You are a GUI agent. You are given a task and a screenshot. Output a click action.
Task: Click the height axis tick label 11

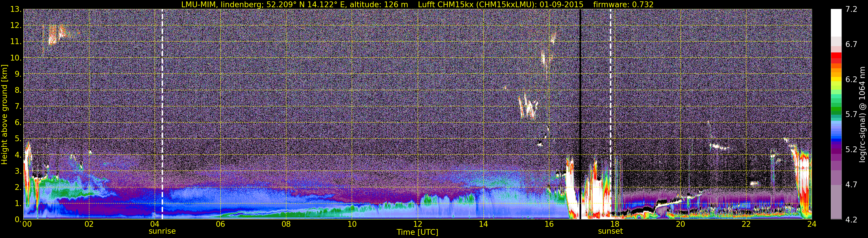coord(16,41)
